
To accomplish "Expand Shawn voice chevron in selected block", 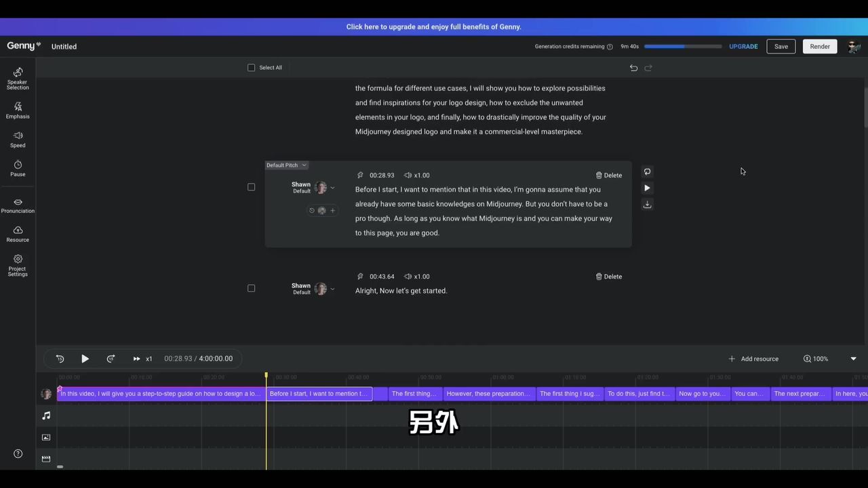I will 332,188.
